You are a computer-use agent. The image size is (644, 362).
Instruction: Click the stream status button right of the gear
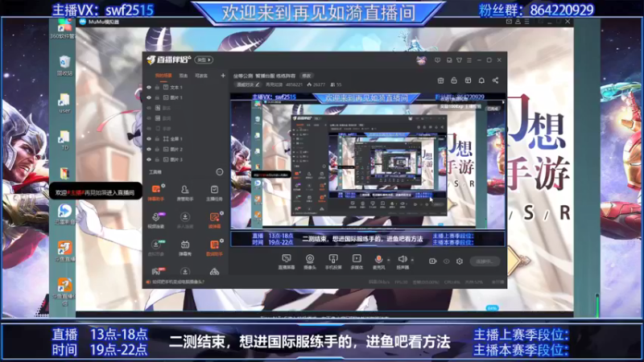(x=485, y=261)
